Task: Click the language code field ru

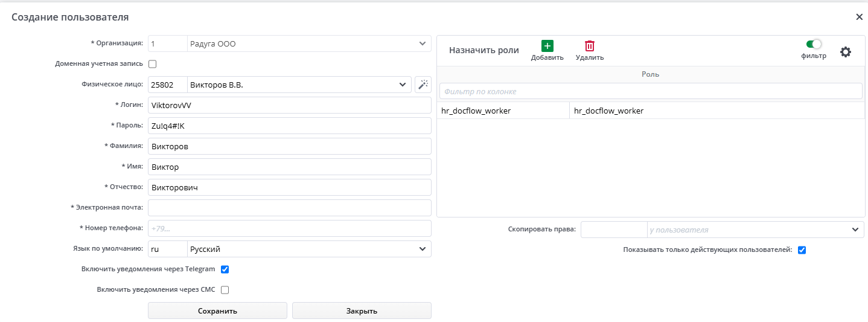Action: (x=167, y=249)
